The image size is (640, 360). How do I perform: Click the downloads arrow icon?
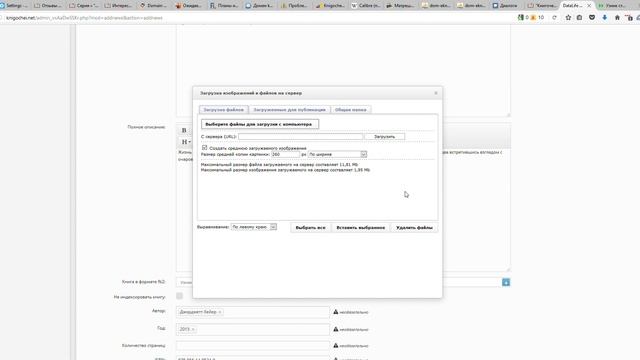(x=604, y=18)
